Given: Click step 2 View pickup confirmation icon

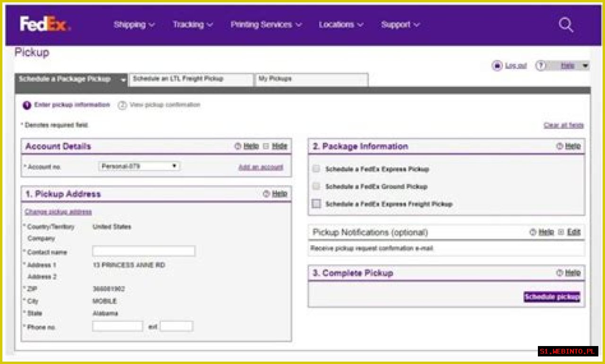Looking at the screenshot, I should click(122, 105).
